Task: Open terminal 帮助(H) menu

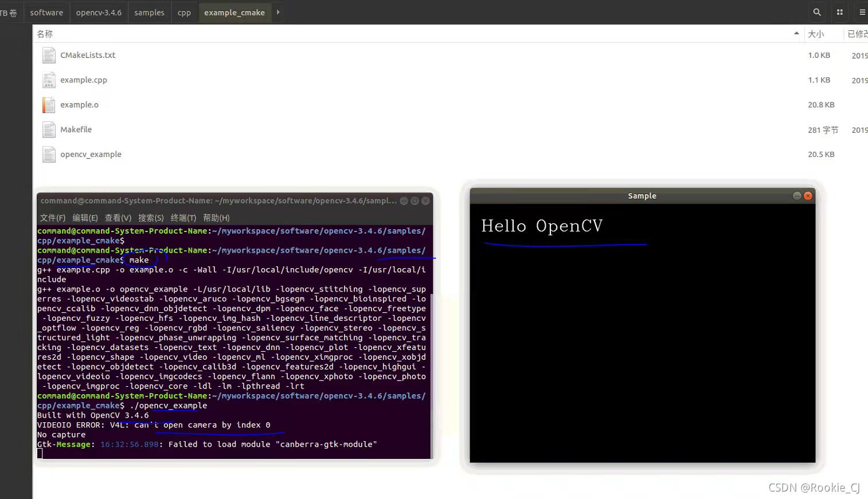Action: pos(216,218)
